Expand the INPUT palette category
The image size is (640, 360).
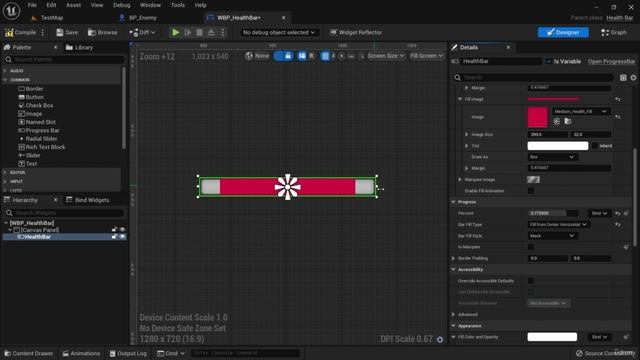pos(5,181)
